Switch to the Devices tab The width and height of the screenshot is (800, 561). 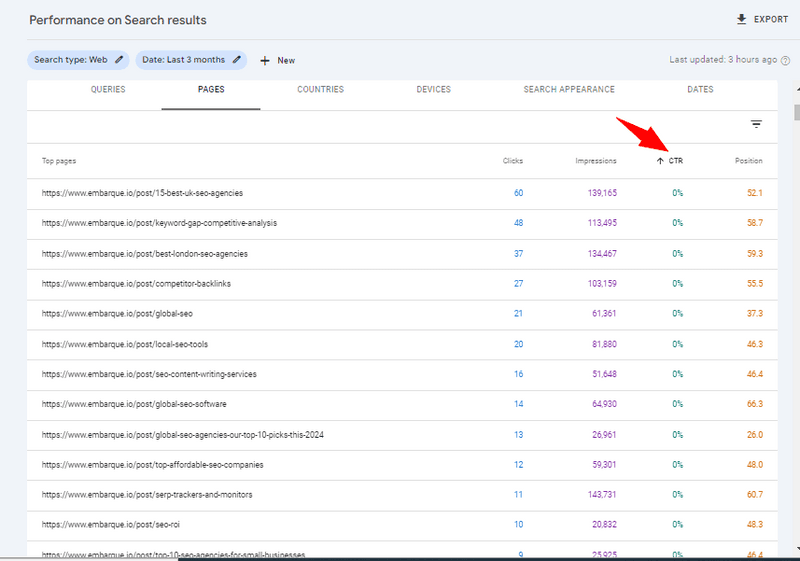point(434,89)
